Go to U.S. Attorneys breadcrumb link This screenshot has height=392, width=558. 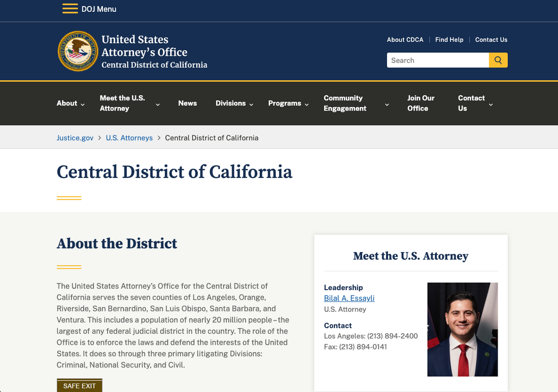pos(129,138)
